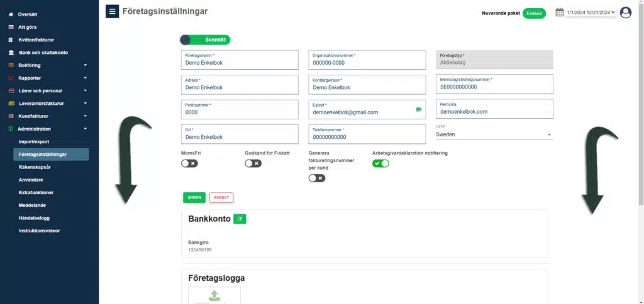Disable Arbetsgivardeklaration notifiering toggle
The width and height of the screenshot is (644, 304).
click(380, 163)
